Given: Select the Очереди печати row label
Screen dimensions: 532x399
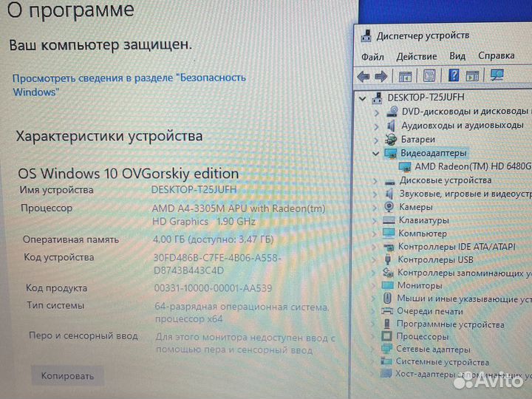Looking at the screenshot, I should pos(429,311).
